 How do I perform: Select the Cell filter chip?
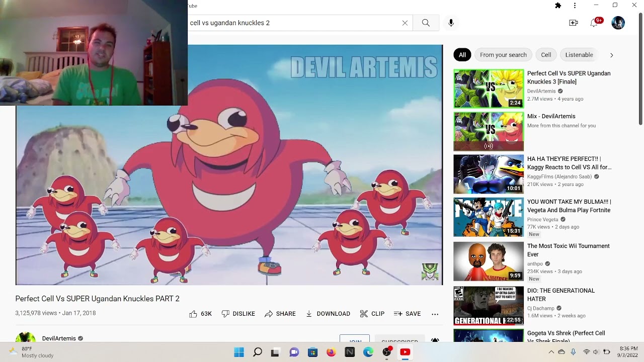click(546, 55)
